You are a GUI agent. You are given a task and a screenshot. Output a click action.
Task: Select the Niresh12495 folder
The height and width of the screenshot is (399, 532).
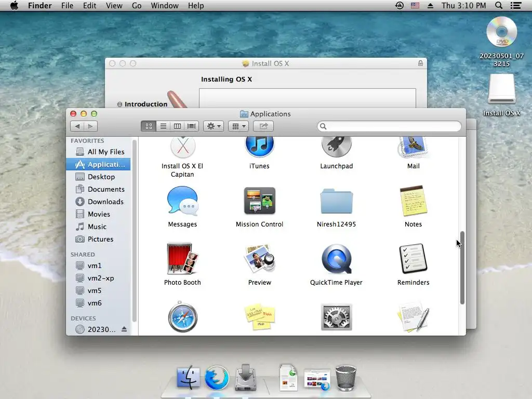point(336,201)
